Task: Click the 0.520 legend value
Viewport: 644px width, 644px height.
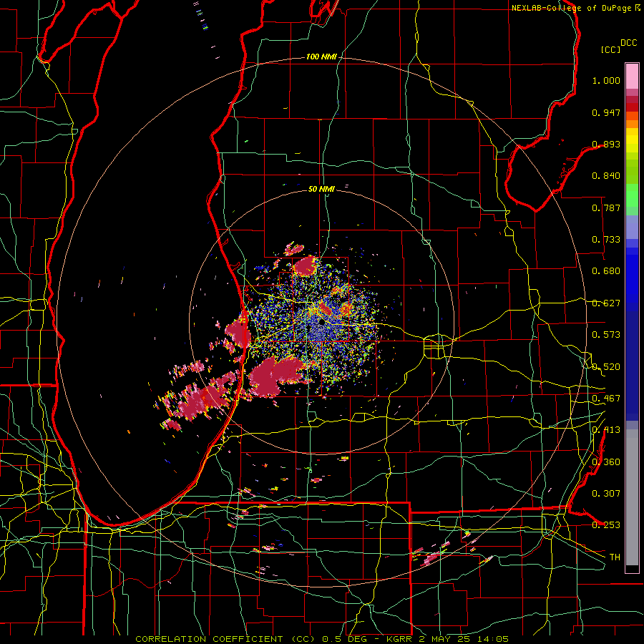Action: point(606,367)
